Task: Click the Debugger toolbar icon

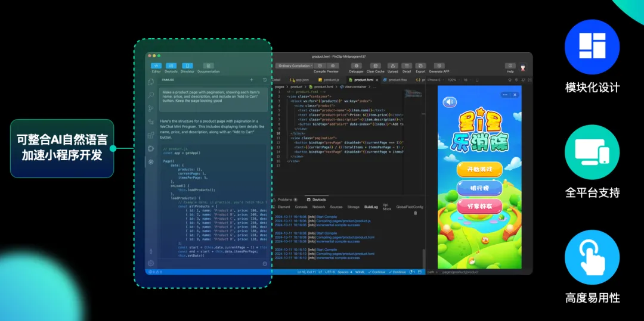Action: click(x=356, y=66)
